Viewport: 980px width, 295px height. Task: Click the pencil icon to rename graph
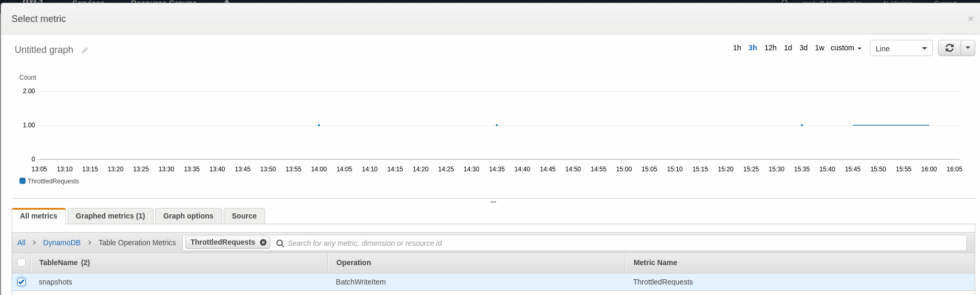point(85,50)
